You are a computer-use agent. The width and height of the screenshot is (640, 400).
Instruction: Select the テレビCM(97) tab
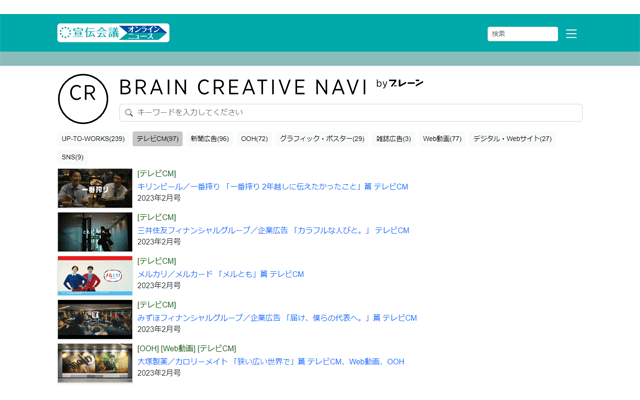point(158,139)
